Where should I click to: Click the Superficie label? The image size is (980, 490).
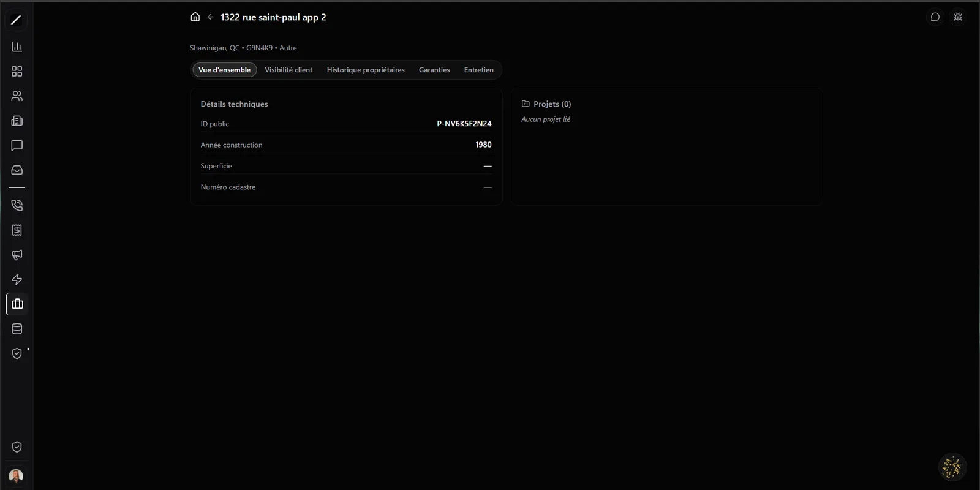pyautogui.click(x=216, y=166)
